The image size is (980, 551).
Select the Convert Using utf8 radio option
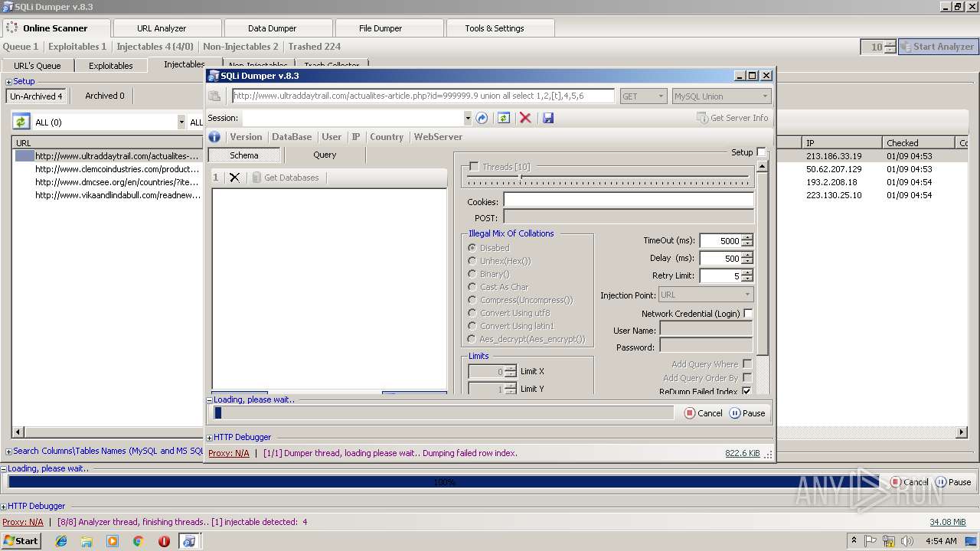tap(472, 313)
